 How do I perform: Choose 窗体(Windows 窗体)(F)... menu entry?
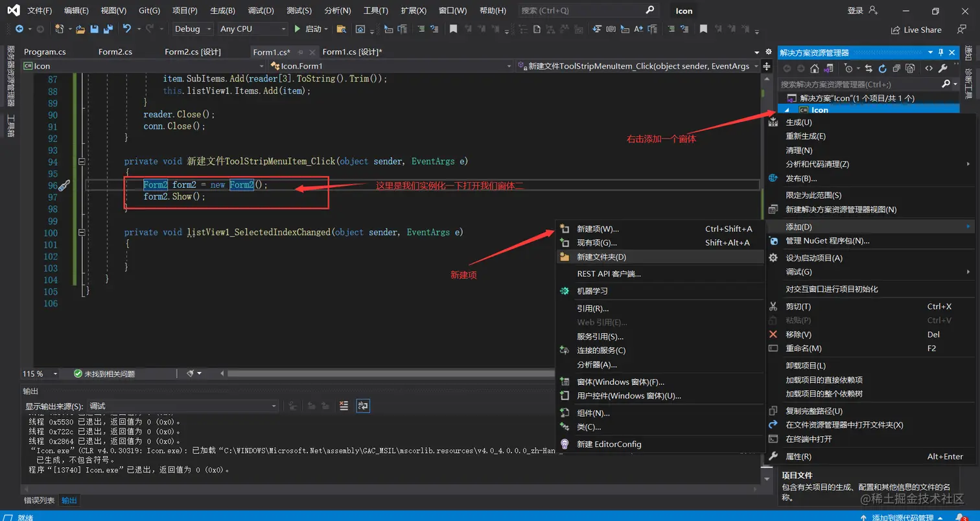pos(620,382)
